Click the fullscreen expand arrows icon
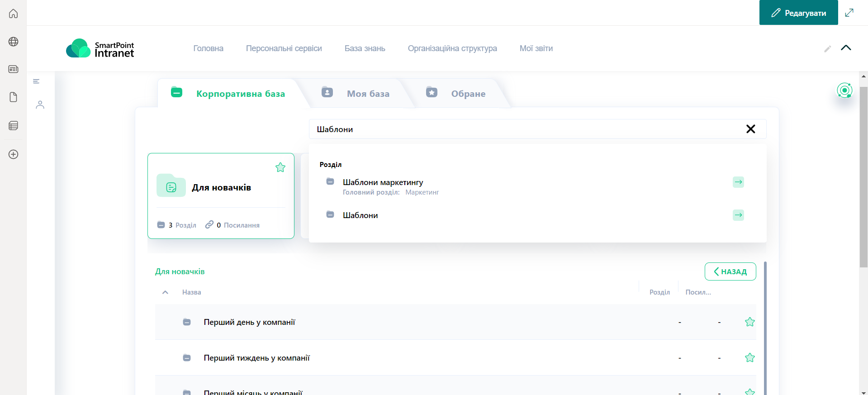The height and width of the screenshot is (395, 868). click(x=849, y=13)
